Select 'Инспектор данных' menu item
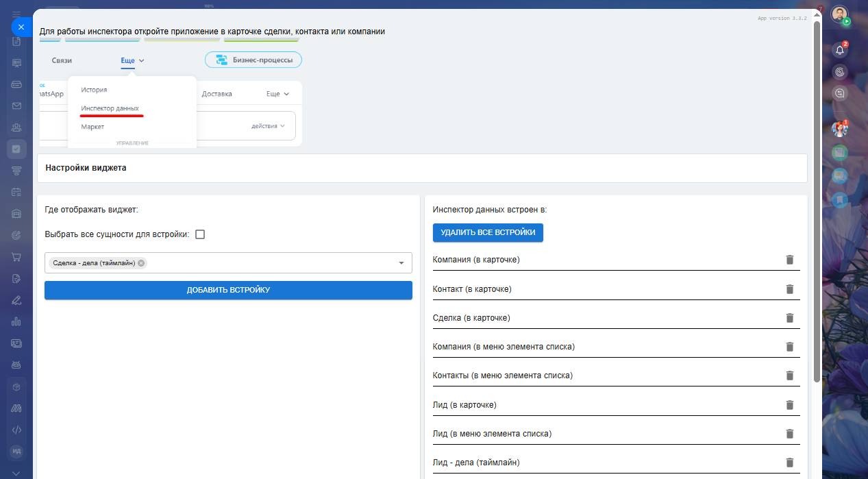The image size is (868, 479). coord(110,108)
